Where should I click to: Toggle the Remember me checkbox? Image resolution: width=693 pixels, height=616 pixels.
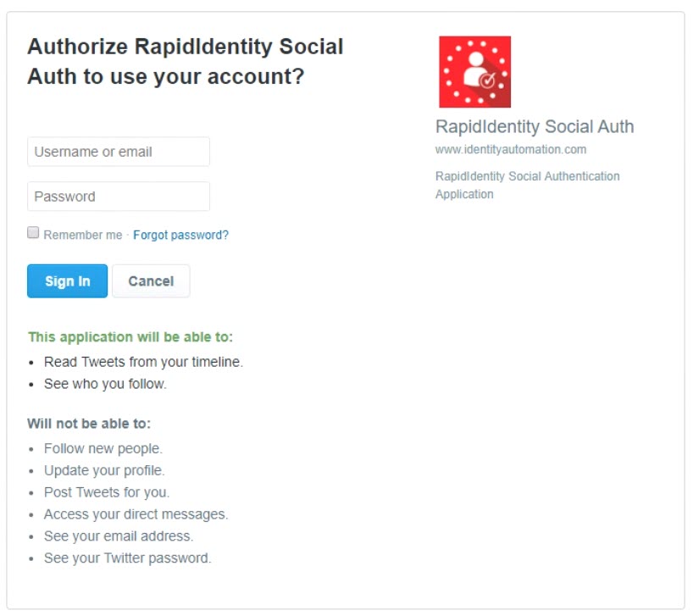33,233
